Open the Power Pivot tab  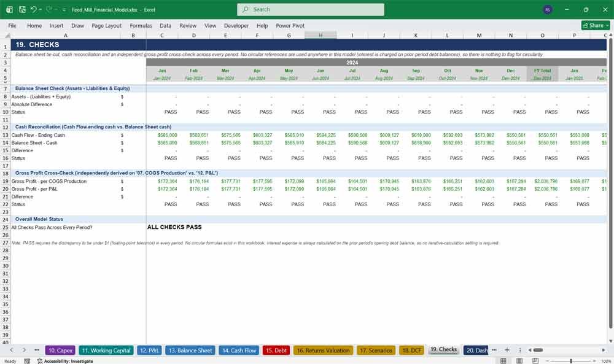click(290, 25)
